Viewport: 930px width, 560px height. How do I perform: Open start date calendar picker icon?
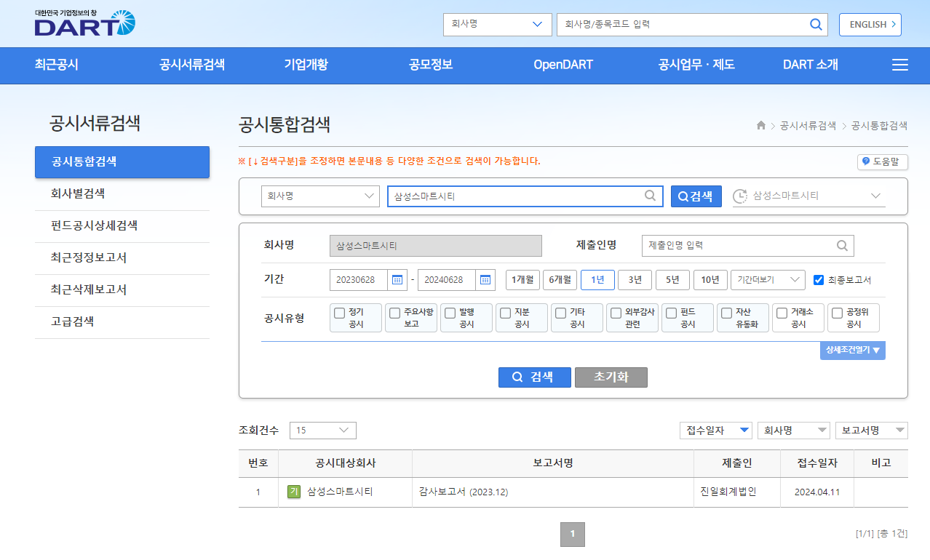click(397, 280)
